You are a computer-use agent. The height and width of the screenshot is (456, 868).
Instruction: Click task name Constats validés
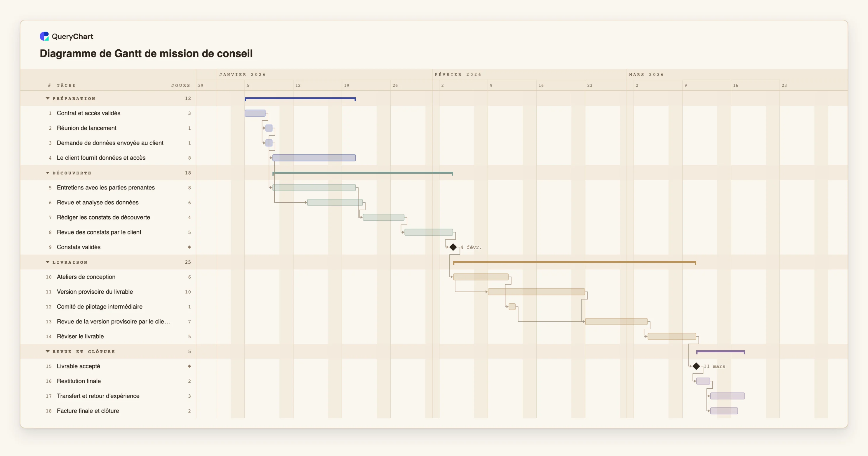[x=79, y=247]
